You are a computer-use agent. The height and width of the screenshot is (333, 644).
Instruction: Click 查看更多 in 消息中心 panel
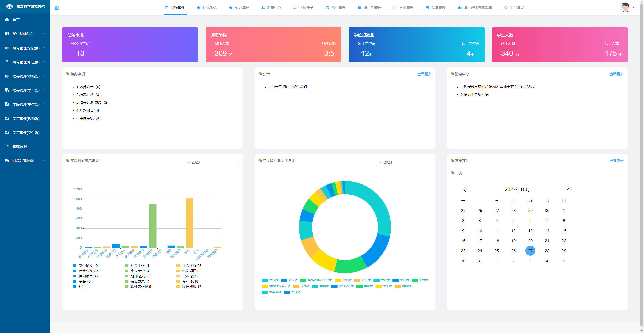pyautogui.click(x=616, y=74)
